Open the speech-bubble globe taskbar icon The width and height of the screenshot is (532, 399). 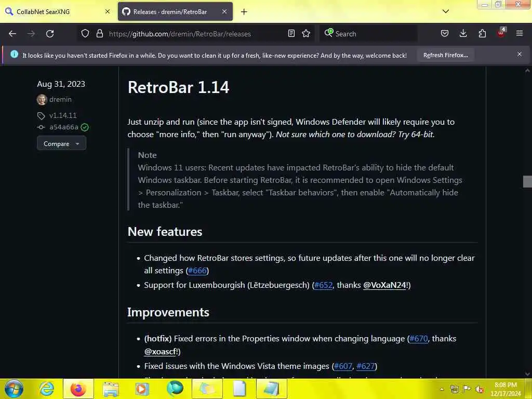[x=175, y=389]
